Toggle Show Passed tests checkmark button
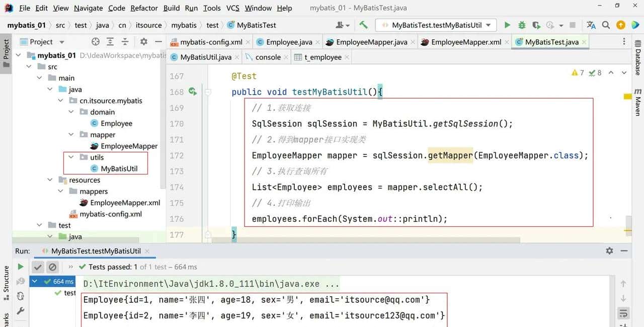Viewport: 644px width, 327px height. click(x=38, y=267)
